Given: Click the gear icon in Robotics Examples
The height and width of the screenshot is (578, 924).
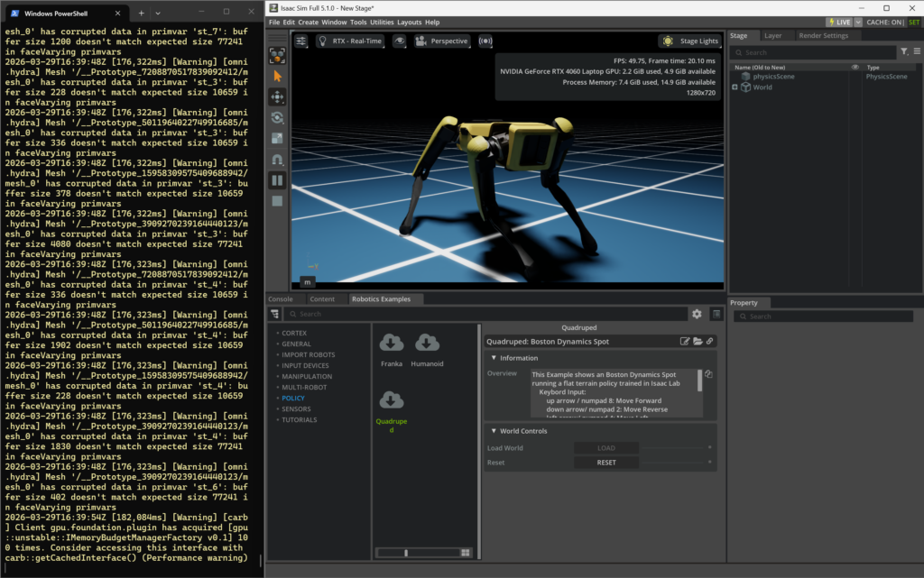Looking at the screenshot, I should pos(697,314).
